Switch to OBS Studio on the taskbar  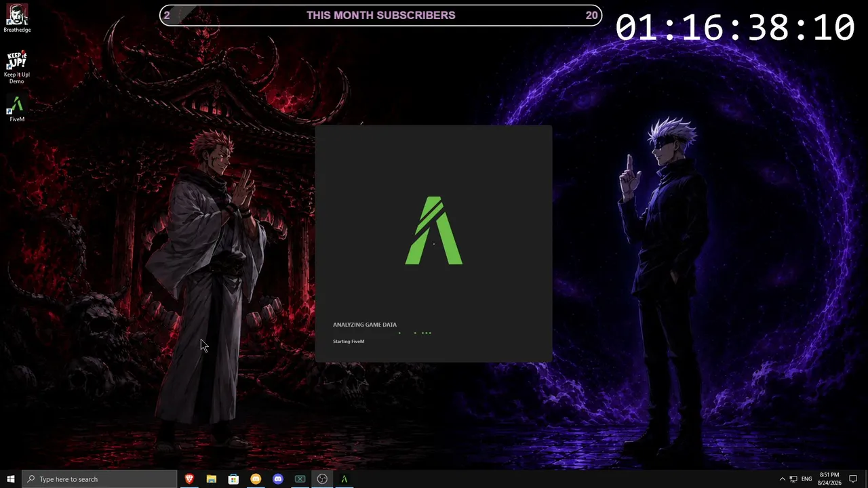pos(322,479)
